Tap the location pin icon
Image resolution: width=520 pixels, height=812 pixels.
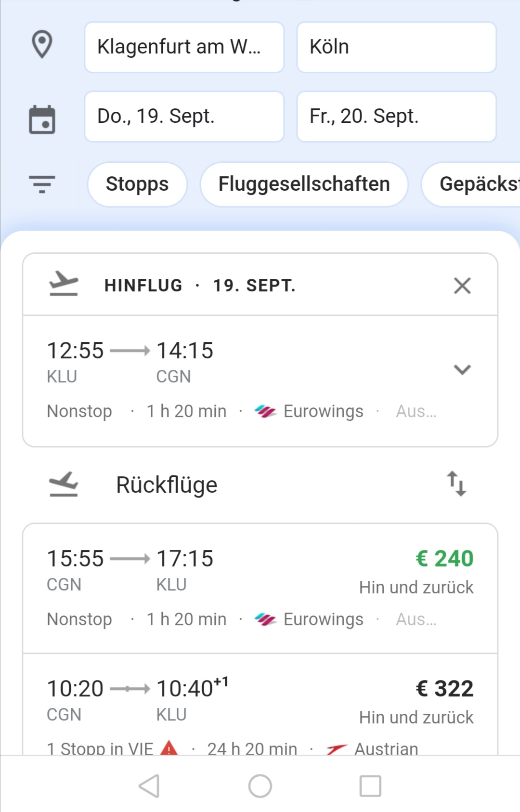[42, 45]
